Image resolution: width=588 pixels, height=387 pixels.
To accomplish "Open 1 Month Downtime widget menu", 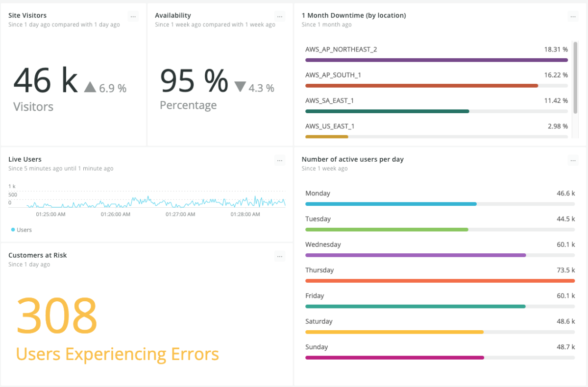I will pos(573,17).
